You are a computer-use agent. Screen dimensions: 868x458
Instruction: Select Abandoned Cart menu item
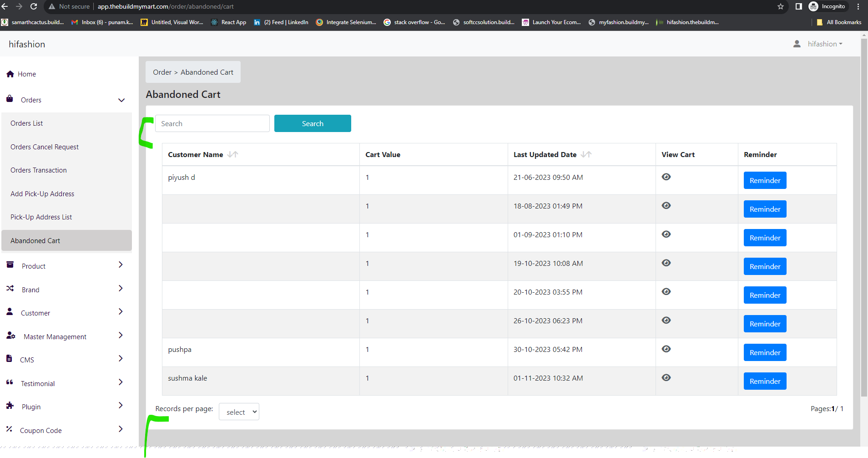coord(66,240)
